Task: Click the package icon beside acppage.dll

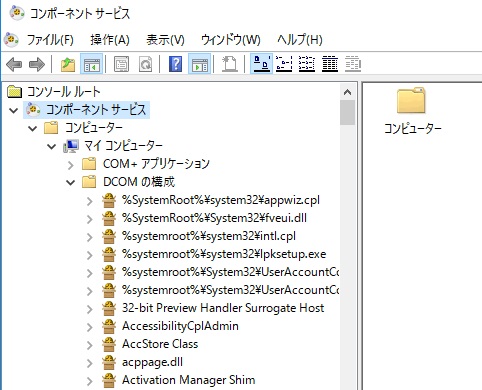Action: pos(109,362)
